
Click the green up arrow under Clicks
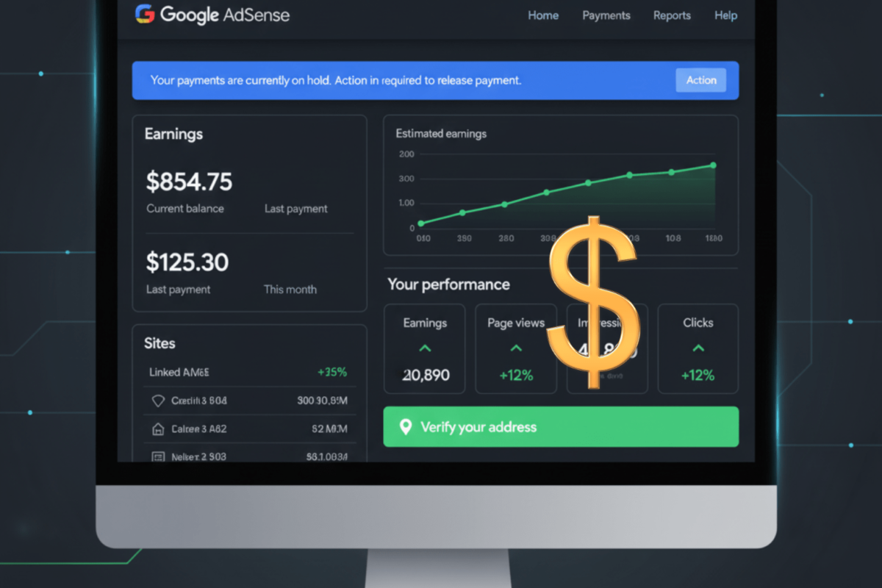(698, 348)
